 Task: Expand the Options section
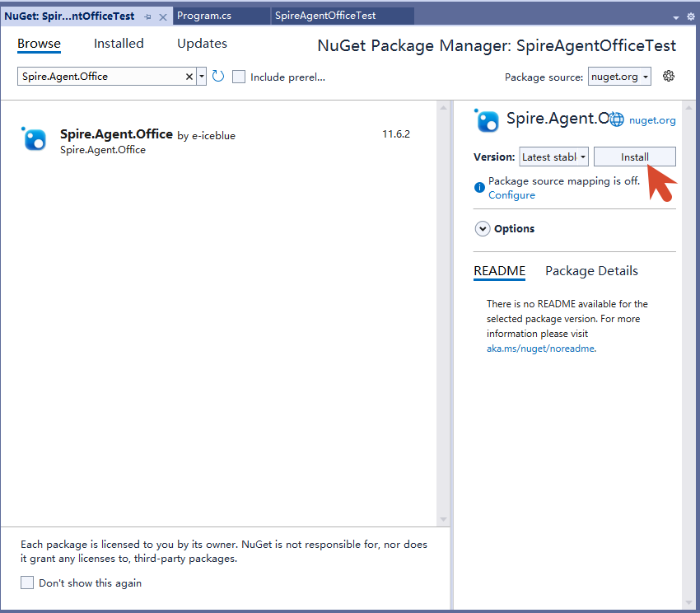click(x=483, y=229)
